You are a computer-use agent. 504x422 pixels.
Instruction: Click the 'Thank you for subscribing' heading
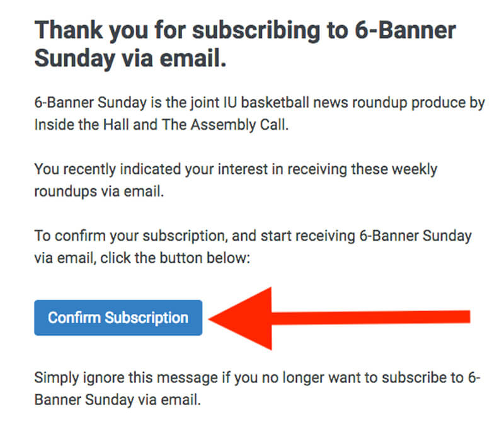tap(245, 44)
